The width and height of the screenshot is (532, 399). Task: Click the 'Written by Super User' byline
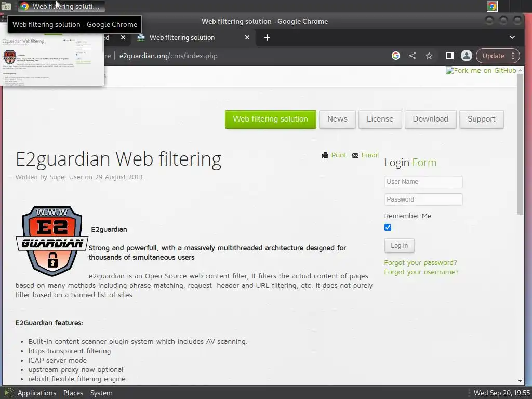coord(79,177)
